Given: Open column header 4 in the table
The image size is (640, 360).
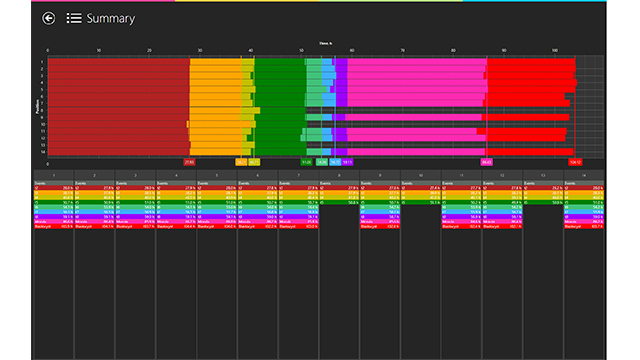Looking at the screenshot, I should [x=176, y=175].
